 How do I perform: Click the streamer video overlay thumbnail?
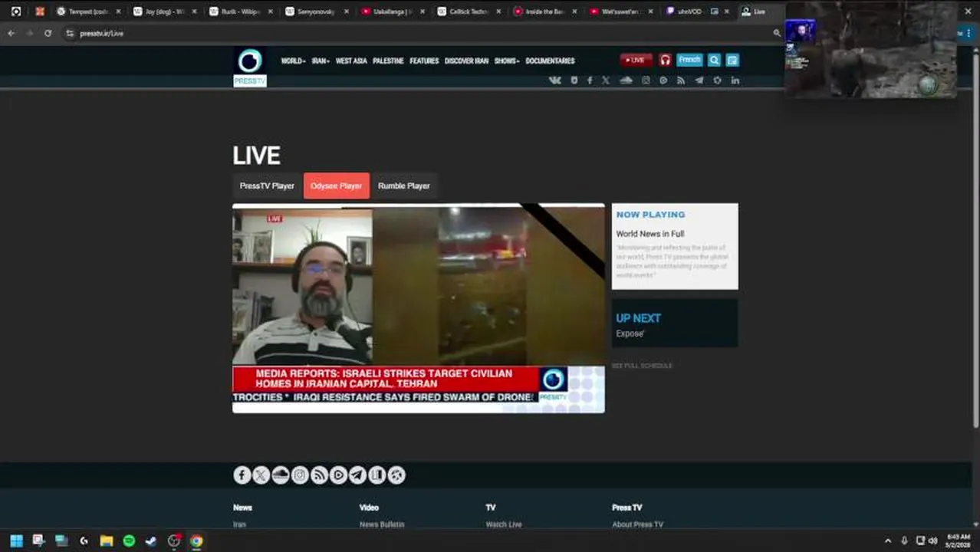(x=871, y=49)
